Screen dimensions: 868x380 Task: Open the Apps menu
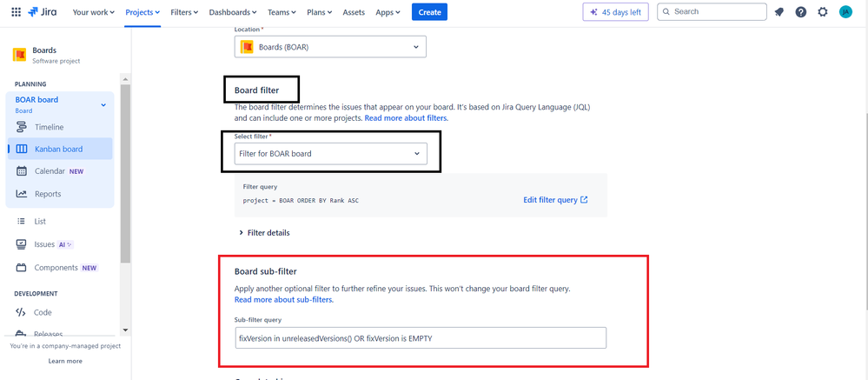click(x=388, y=12)
